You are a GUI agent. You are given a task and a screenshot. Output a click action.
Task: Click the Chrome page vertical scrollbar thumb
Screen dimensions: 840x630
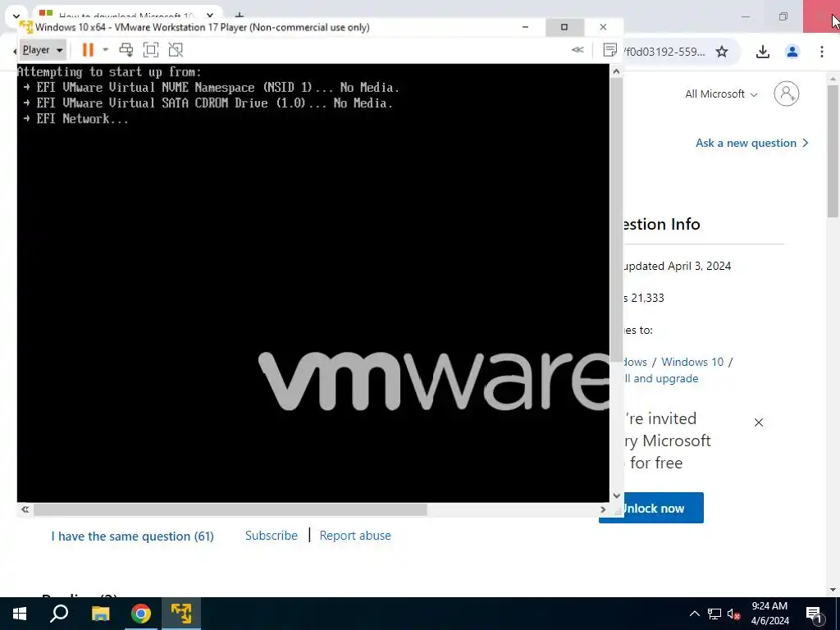(833, 151)
